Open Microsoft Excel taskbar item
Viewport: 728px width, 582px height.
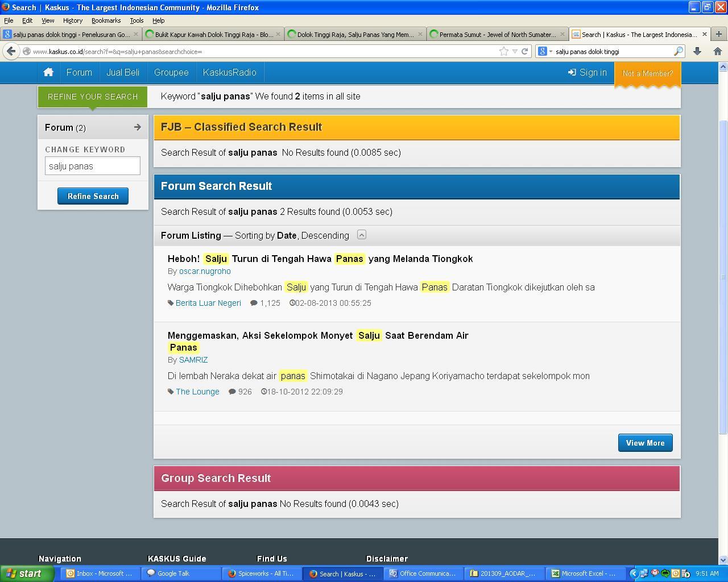coord(584,573)
